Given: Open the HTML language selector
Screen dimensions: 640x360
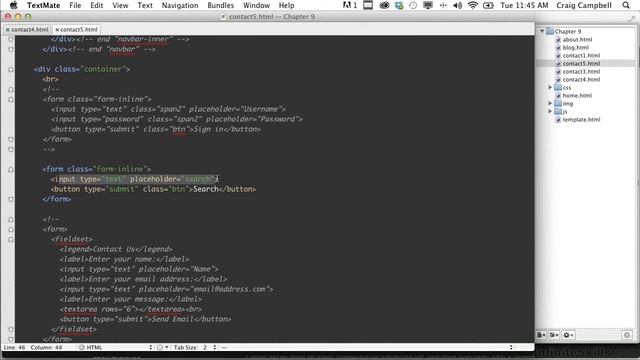Looking at the screenshot, I should coord(116,347).
